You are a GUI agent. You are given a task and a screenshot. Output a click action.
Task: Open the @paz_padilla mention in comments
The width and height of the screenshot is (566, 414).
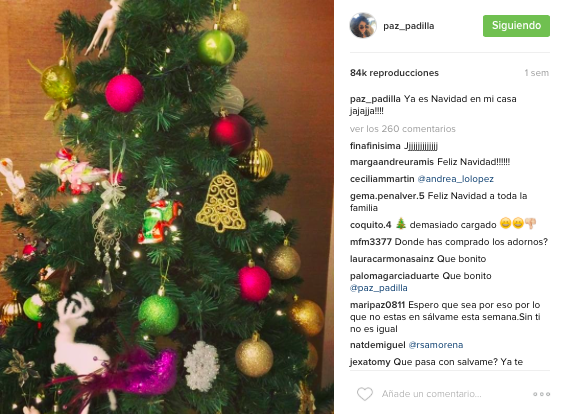tap(379, 288)
